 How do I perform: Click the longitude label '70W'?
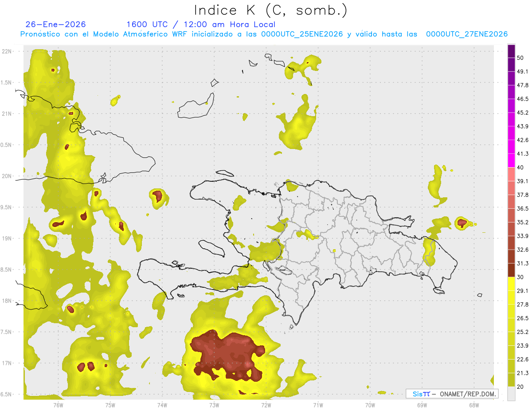pos(370,405)
